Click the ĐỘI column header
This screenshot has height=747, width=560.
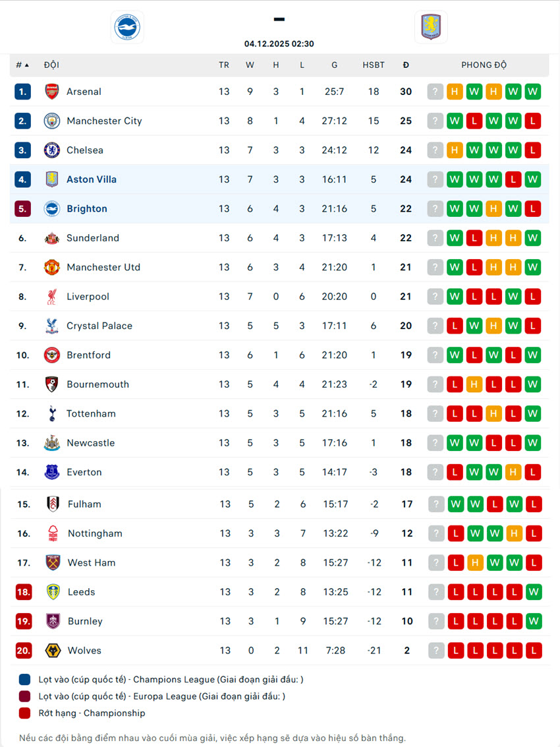coord(51,65)
